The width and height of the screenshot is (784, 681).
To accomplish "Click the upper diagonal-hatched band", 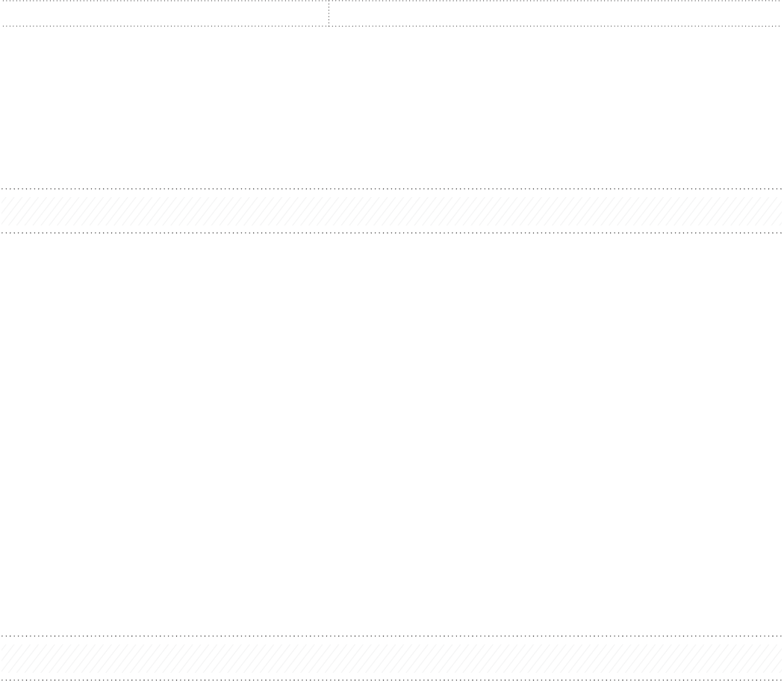I will (392, 211).
